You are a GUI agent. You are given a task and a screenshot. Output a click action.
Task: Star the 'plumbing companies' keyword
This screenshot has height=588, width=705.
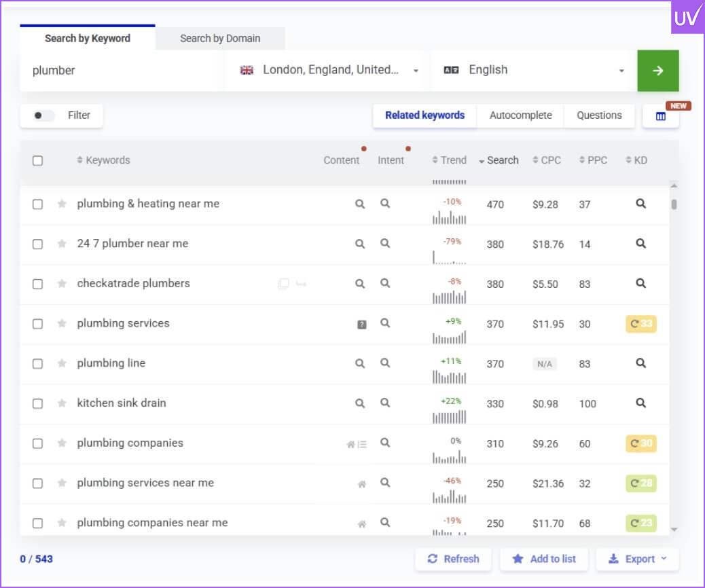pos(62,443)
